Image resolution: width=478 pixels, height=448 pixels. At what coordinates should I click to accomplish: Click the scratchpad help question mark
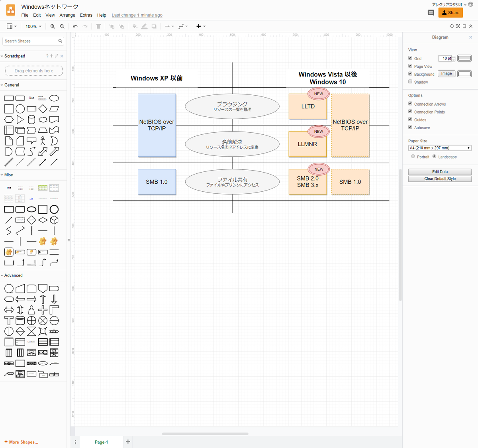(x=47, y=56)
